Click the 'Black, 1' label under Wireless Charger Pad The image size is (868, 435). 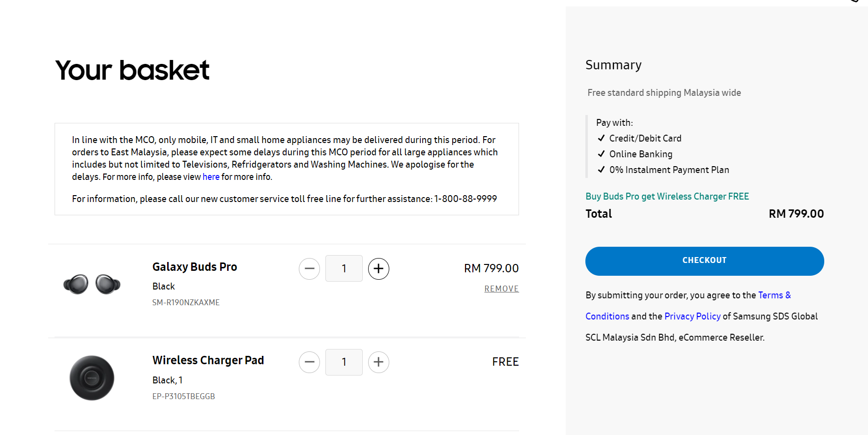coord(168,380)
